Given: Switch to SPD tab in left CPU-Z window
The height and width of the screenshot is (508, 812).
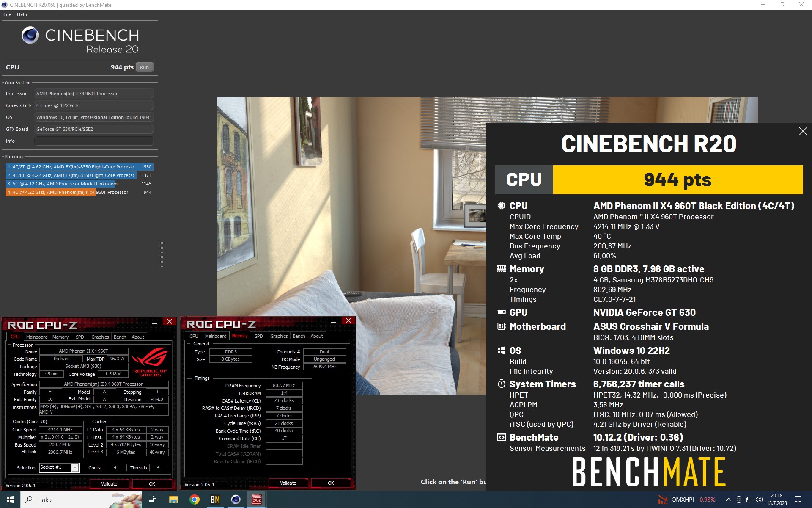Looking at the screenshot, I should tap(80, 337).
